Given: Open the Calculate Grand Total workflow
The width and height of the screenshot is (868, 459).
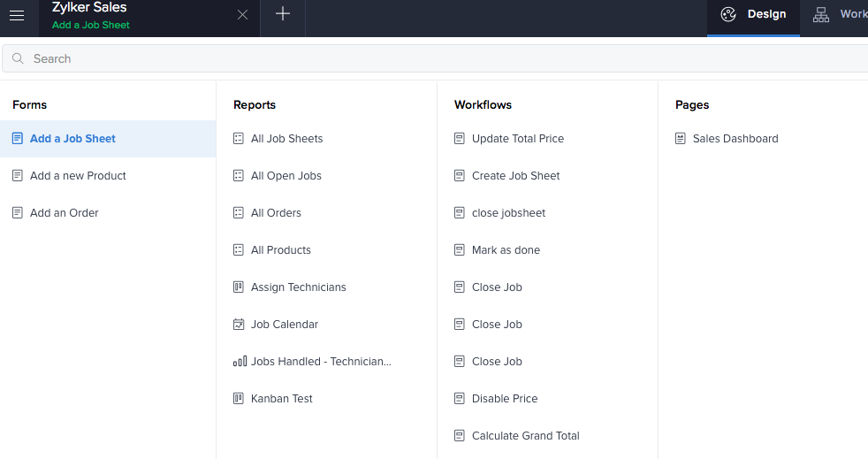Looking at the screenshot, I should click(525, 436).
